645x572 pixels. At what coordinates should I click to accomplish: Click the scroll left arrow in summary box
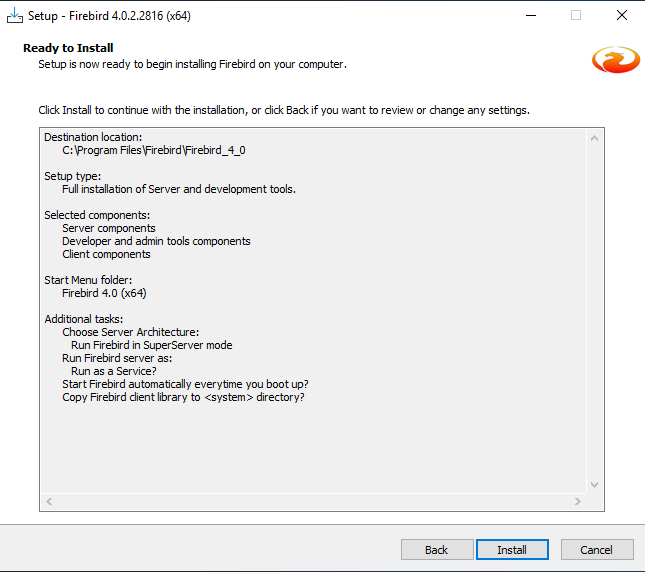pyautogui.click(x=50, y=501)
